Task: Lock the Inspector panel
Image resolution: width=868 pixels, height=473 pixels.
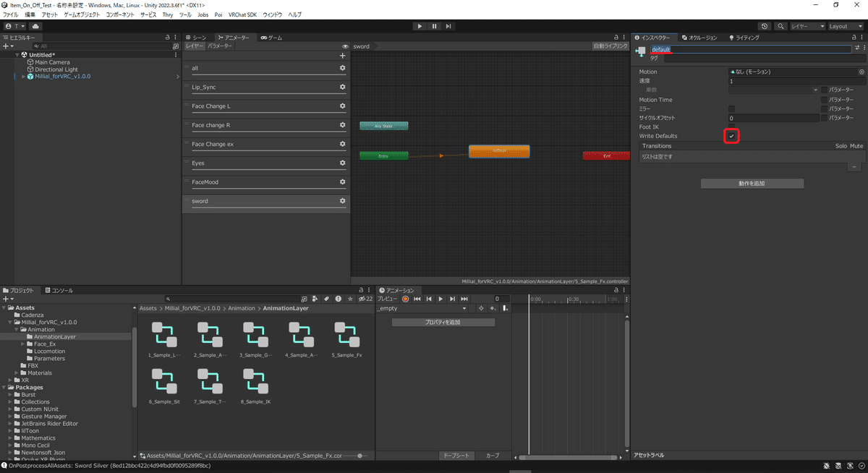Action: pyautogui.click(x=854, y=38)
